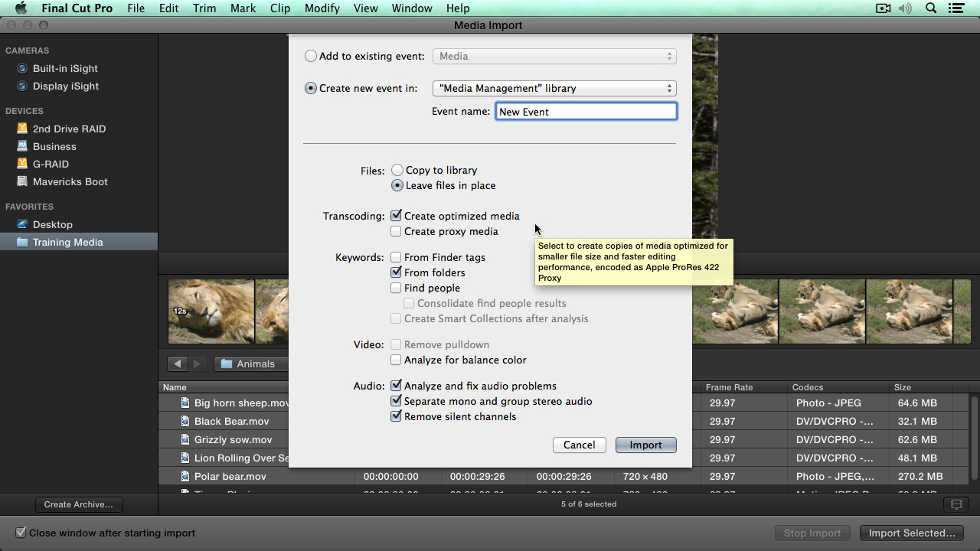
Task: Open the Window menu
Action: click(412, 8)
